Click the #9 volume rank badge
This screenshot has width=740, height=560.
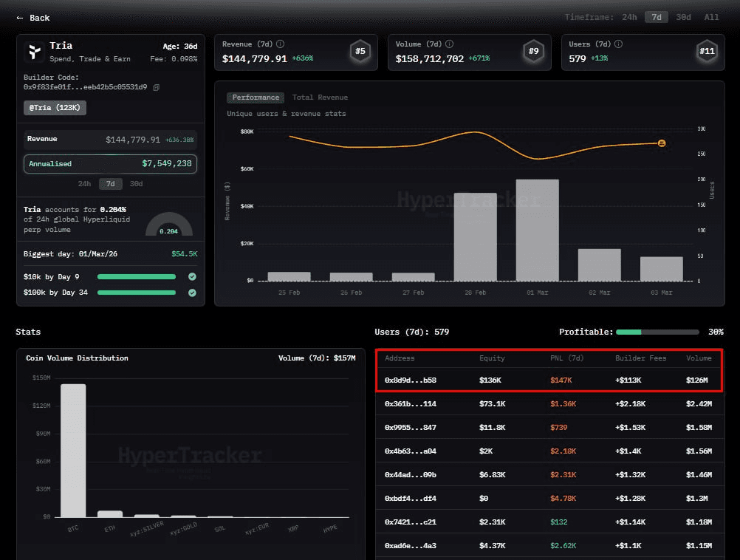[532, 52]
